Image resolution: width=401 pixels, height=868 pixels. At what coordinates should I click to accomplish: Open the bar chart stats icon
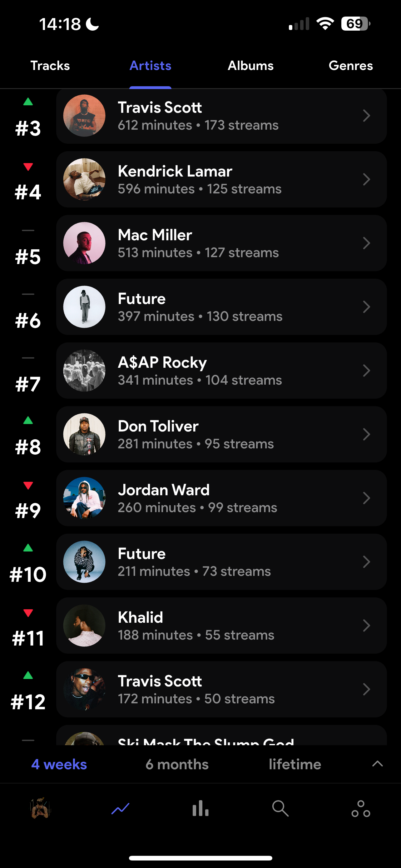click(200, 808)
